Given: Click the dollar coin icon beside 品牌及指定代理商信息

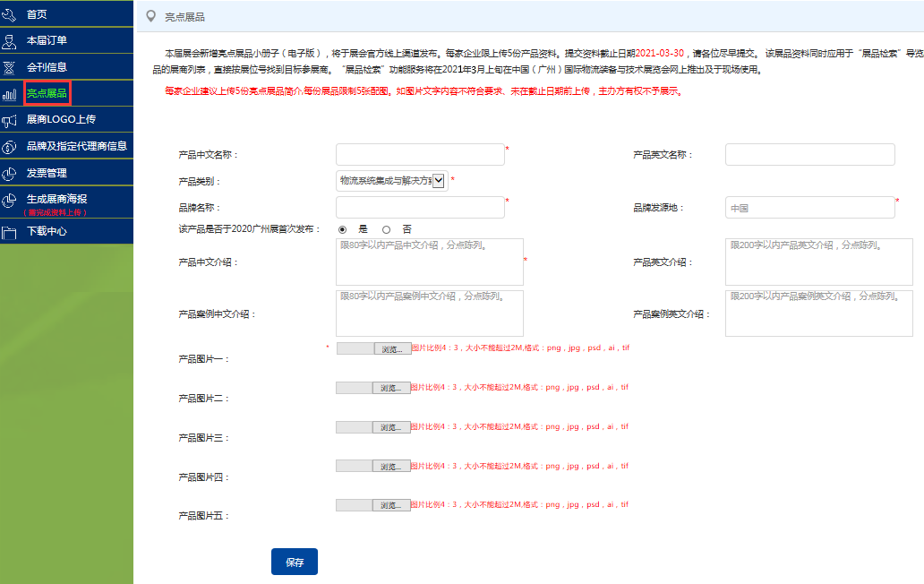Looking at the screenshot, I should pos(10,146).
